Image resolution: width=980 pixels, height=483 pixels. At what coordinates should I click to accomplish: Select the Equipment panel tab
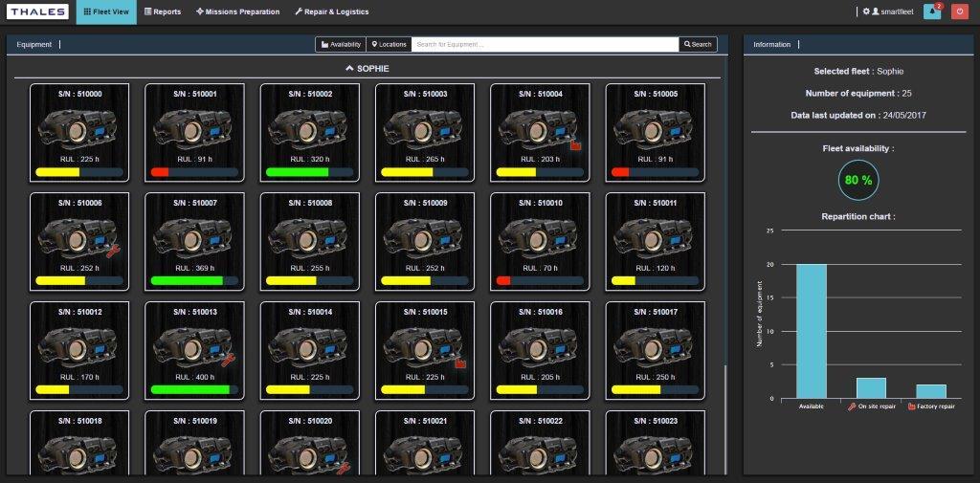click(34, 44)
